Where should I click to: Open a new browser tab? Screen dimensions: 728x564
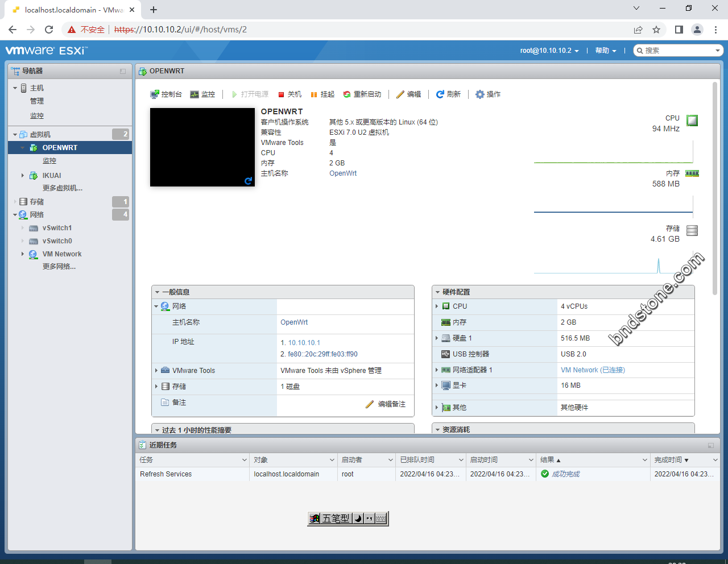[x=154, y=10]
